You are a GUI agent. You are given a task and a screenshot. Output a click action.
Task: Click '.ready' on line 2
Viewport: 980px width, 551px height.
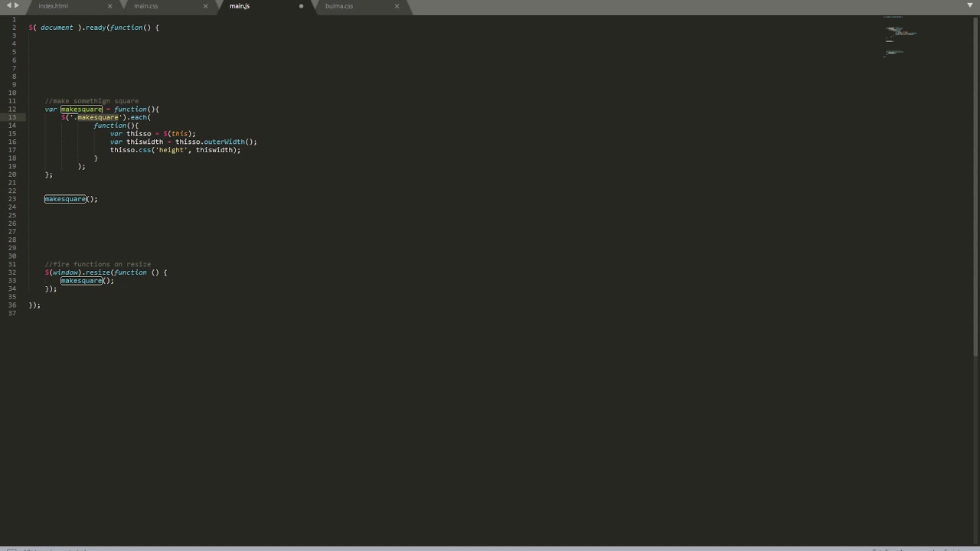point(93,28)
